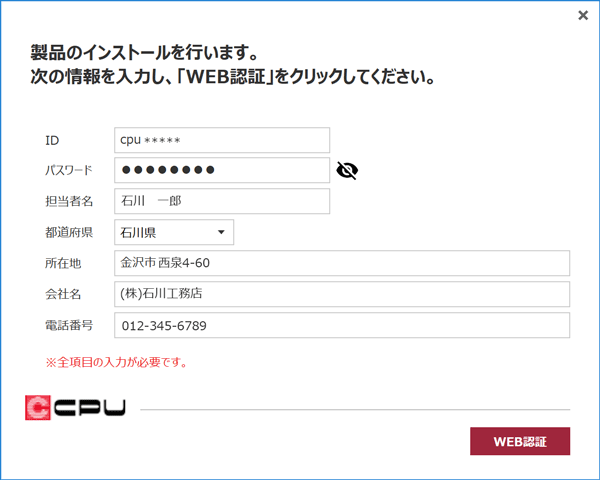
Task: Click the パスワード label text
Action: pos(69,170)
